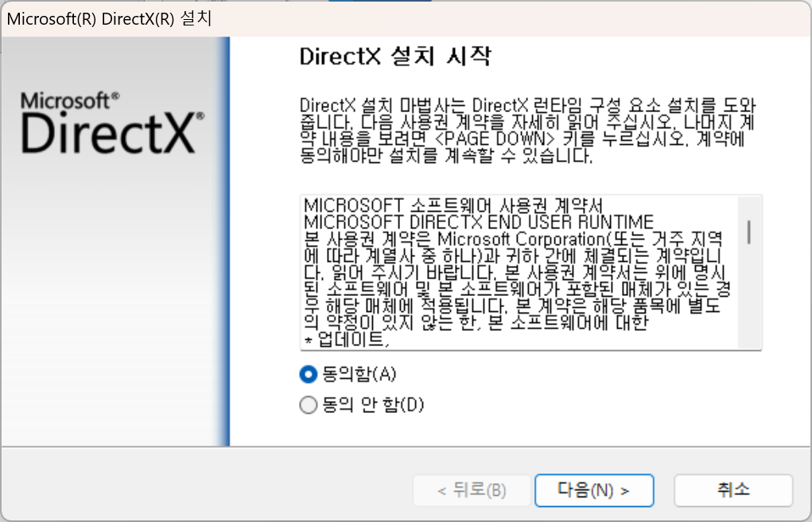Click the MICROSOFT 소프트웨어 사용권 계약서 line
The image size is (812, 522).
pyautogui.click(x=453, y=205)
